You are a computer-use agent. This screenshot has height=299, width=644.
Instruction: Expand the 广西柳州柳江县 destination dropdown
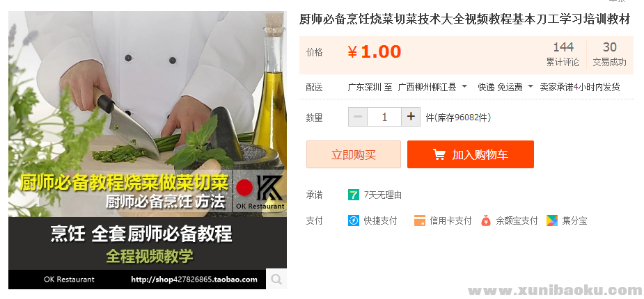[433, 87]
